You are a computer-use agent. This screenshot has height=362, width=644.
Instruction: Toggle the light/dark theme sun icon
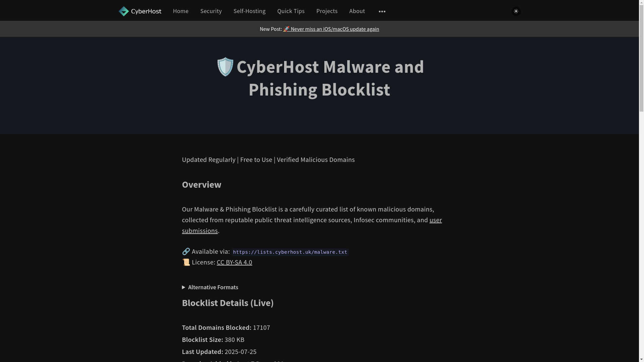point(516,11)
